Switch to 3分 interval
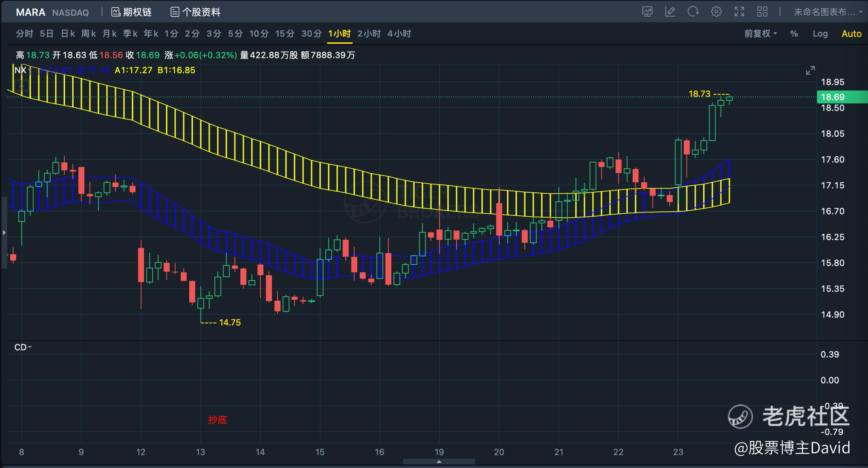Screen dimensions: 868x468 214,34
